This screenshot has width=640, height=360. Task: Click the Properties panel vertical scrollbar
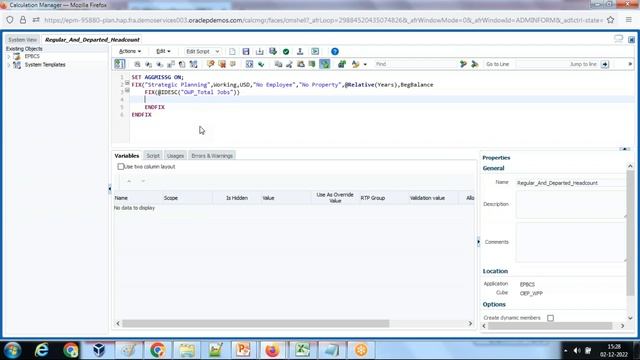click(630, 233)
